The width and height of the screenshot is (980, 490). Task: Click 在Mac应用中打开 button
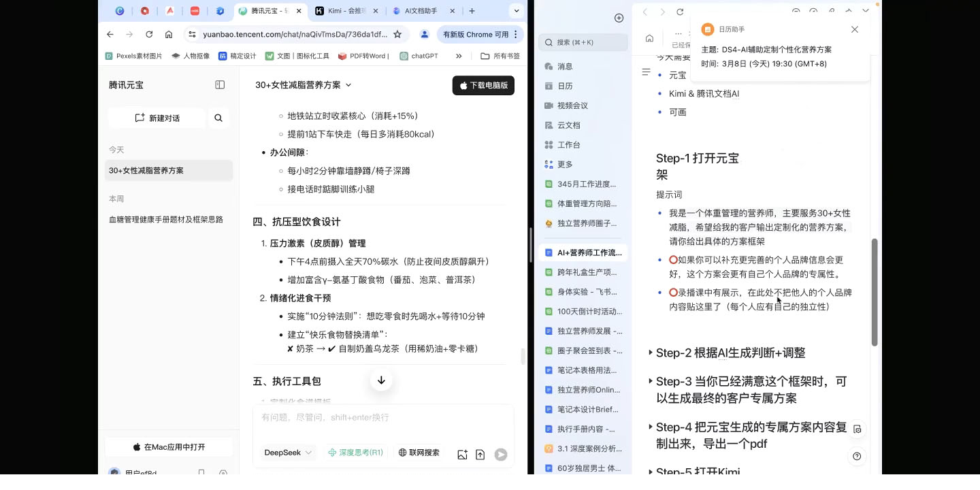click(169, 447)
